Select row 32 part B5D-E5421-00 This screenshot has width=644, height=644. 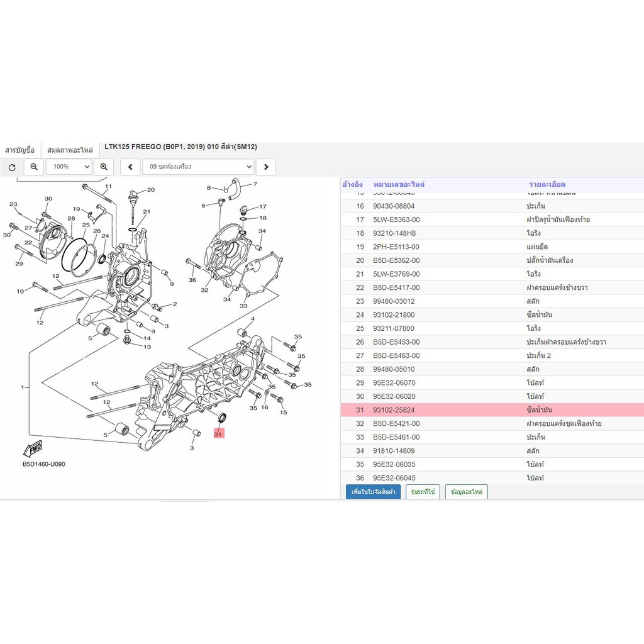(x=492, y=423)
